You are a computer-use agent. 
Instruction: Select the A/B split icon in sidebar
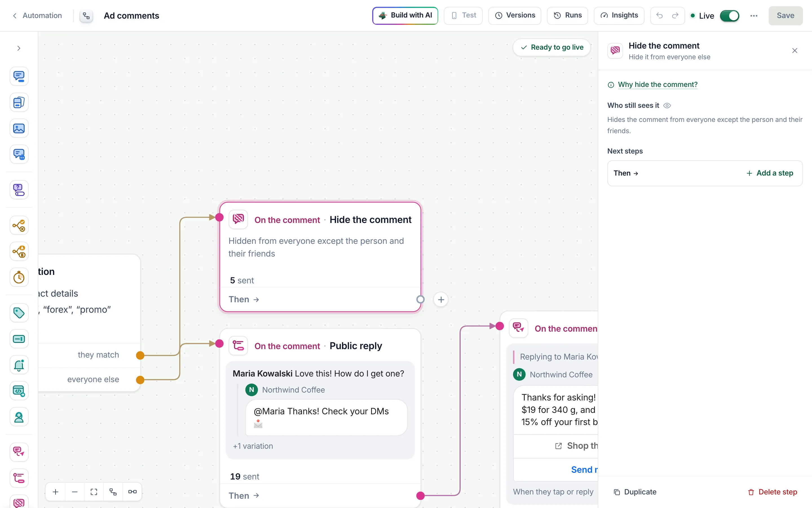tap(19, 251)
